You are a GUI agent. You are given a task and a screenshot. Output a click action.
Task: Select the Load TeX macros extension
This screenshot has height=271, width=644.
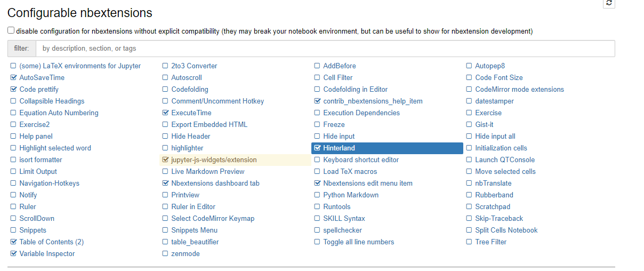tap(350, 171)
